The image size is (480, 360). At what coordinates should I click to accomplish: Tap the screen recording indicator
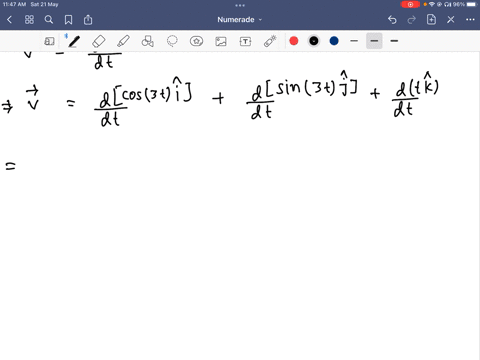coord(410,5)
